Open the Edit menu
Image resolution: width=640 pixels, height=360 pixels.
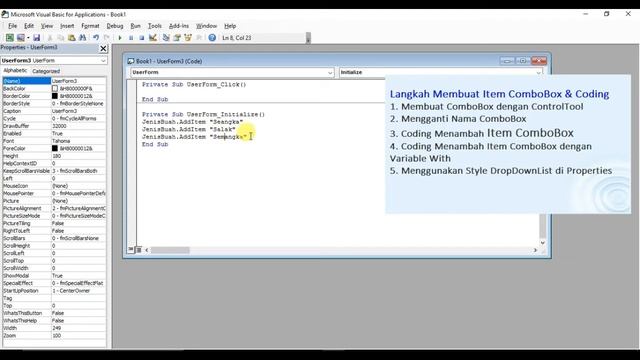(x=29, y=26)
